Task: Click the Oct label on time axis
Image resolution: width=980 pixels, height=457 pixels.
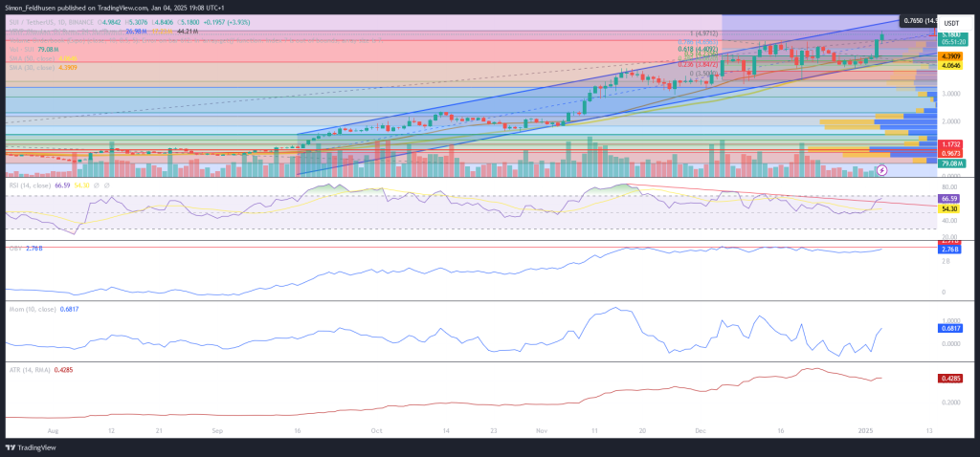Action: [x=376, y=431]
